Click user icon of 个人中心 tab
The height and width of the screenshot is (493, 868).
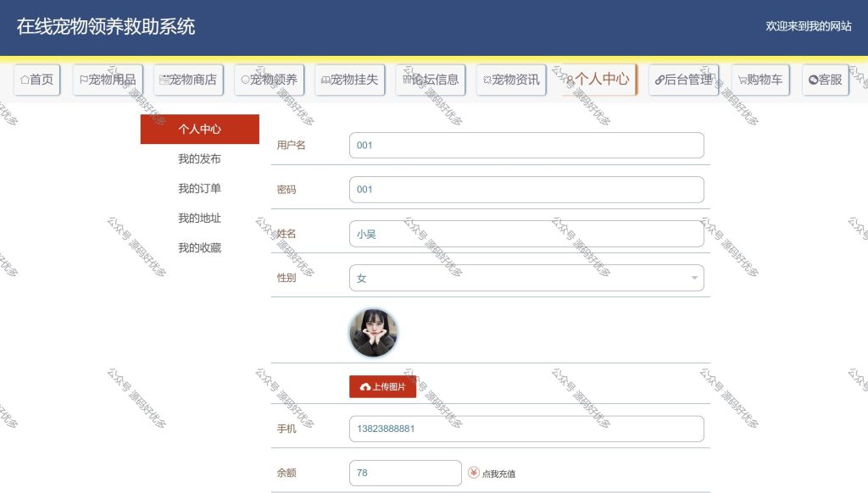570,80
